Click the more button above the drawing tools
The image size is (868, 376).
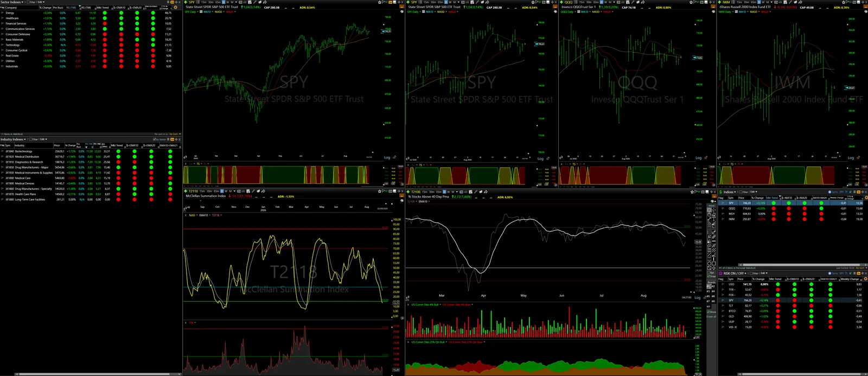[x=712, y=207]
